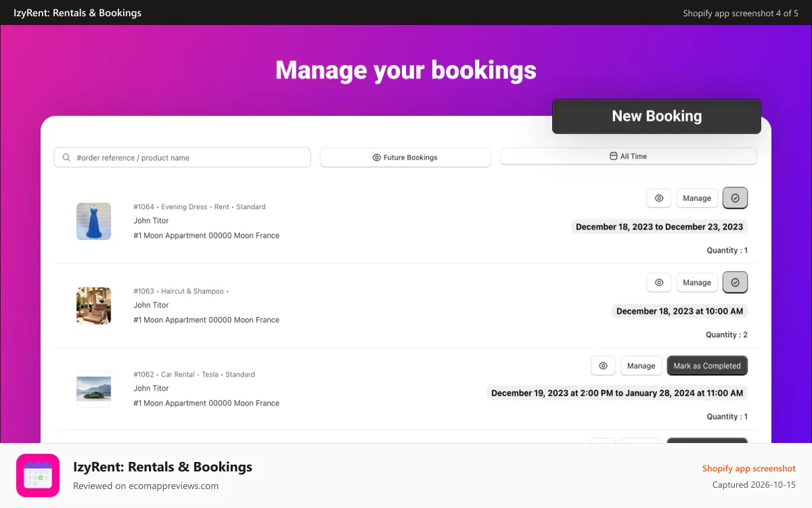Click date range December 18 to December 23

click(x=659, y=227)
